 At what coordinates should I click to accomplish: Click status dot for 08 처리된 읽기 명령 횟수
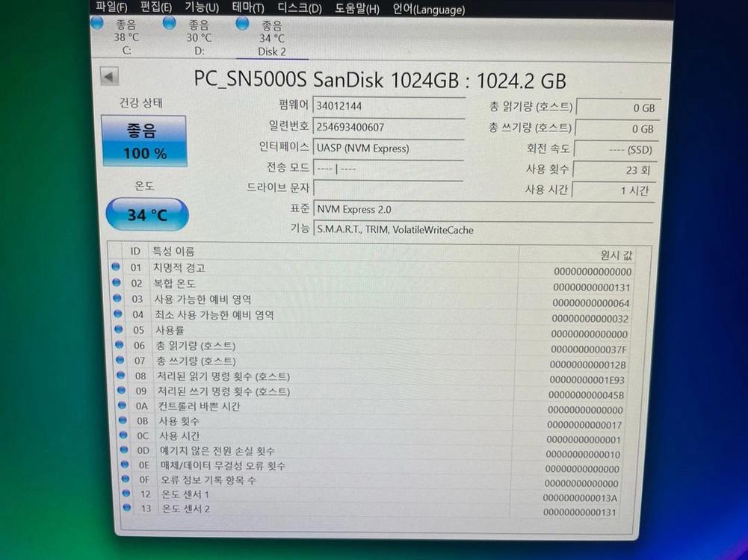click(x=121, y=375)
